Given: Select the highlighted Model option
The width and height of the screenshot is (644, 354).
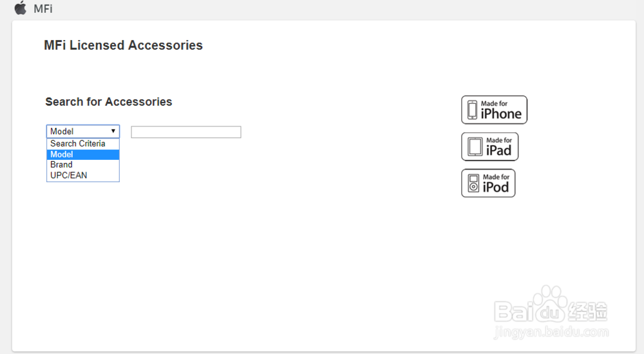Looking at the screenshot, I should (x=83, y=154).
